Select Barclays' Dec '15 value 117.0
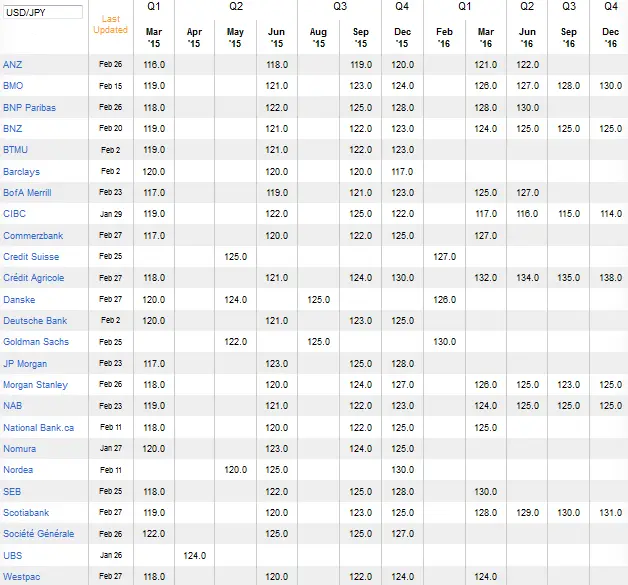628x585 pixels. click(x=402, y=171)
